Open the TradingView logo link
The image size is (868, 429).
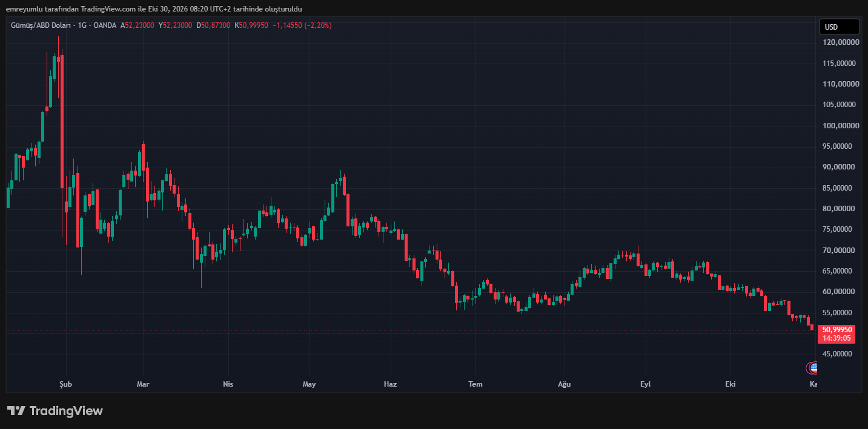pyautogui.click(x=55, y=411)
